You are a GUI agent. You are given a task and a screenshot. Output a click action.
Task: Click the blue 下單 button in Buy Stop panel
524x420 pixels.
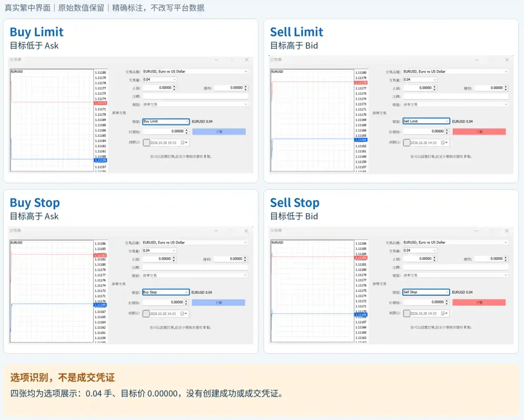pos(219,303)
